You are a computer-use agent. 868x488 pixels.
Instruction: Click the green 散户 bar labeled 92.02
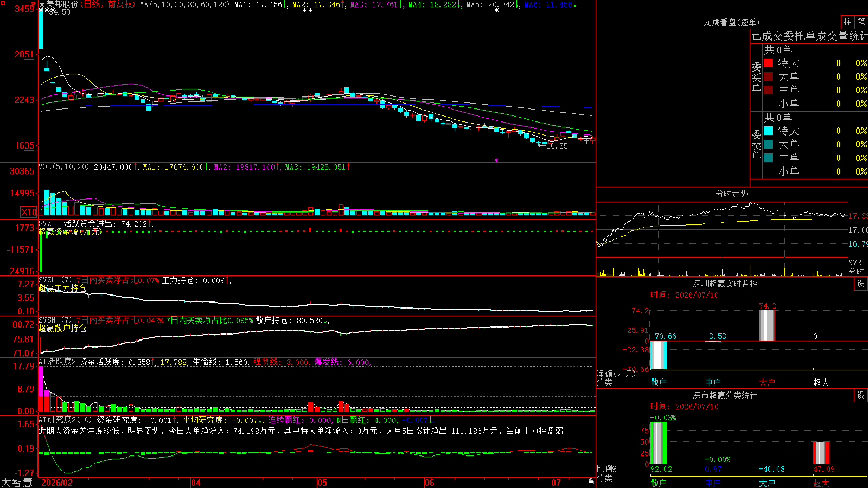[x=659, y=442]
